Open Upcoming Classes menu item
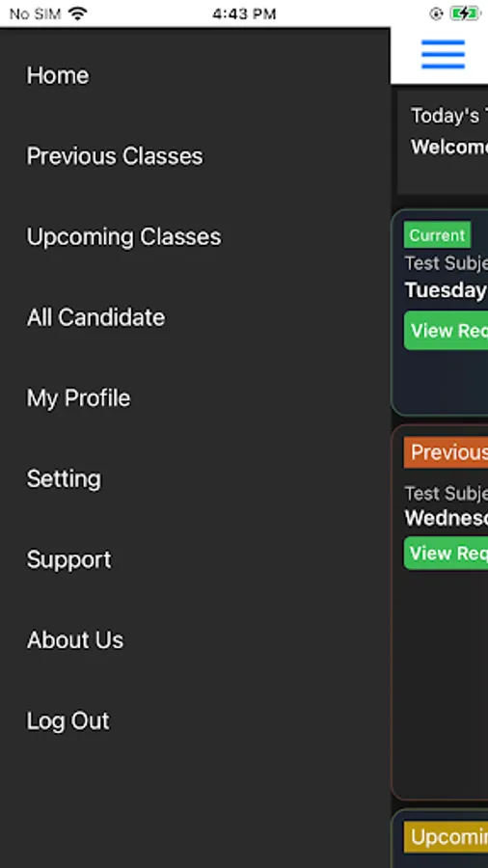This screenshot has height=868, width=488. 124,237
